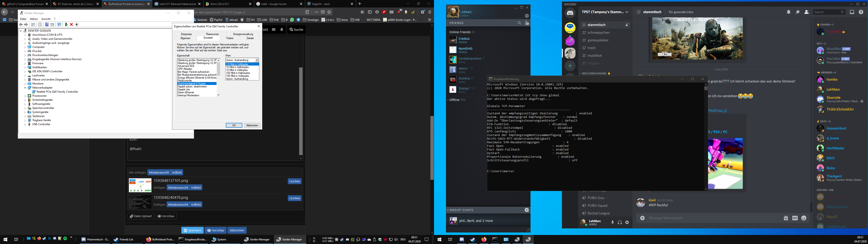Toggle deafen headphones icon in Discord
This screenshot has width=868, height=244.
tap(620, 223)
